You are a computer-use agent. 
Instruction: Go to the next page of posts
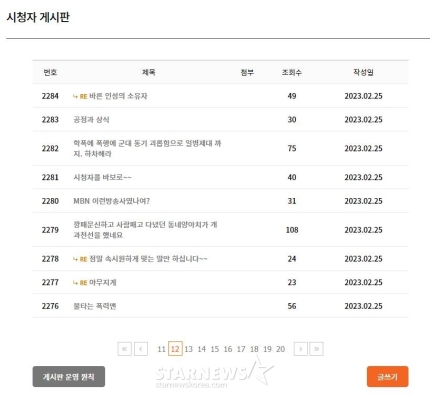(x=301, y=349)
